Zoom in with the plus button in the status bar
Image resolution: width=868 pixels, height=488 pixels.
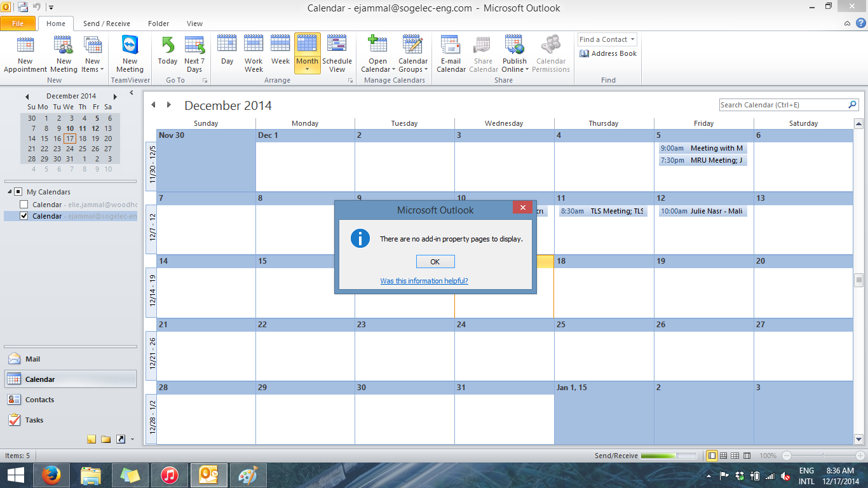tap(860, 456)
